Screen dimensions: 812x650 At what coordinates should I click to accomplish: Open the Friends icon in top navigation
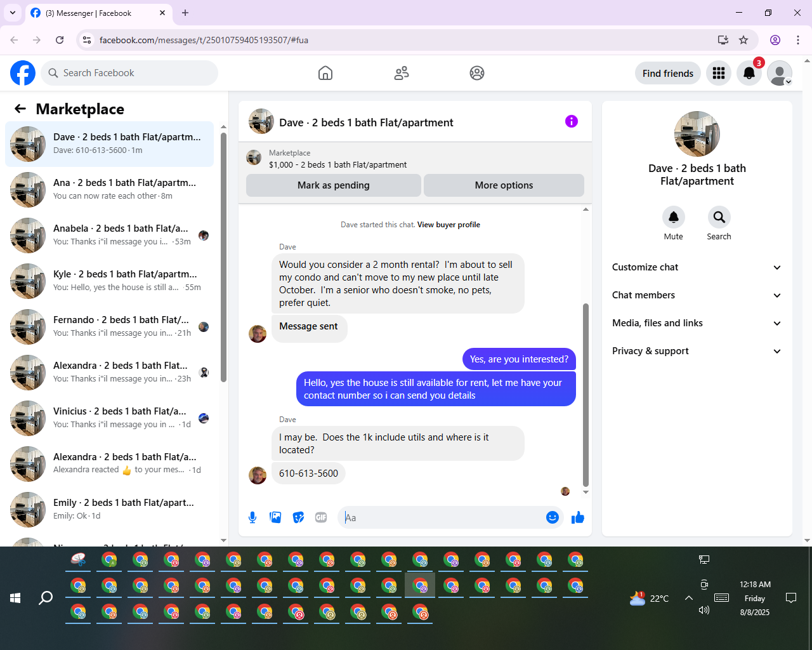pos(402,73)
